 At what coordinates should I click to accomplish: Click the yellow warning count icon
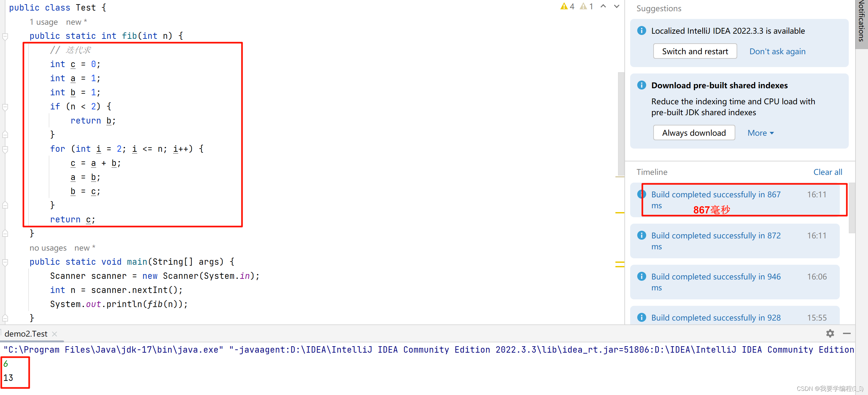click(564, 6)
